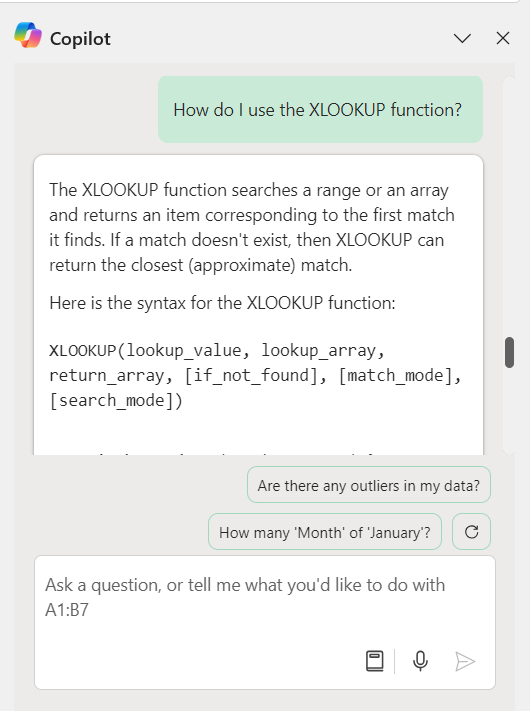
Task: Close the Copilot pane
Action: point(503,39)
